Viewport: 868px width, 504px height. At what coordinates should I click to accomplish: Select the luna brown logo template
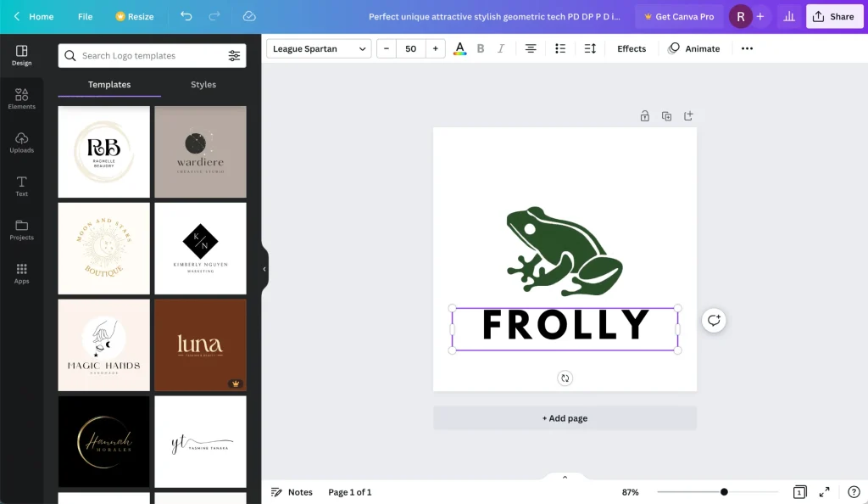[200, 344]
